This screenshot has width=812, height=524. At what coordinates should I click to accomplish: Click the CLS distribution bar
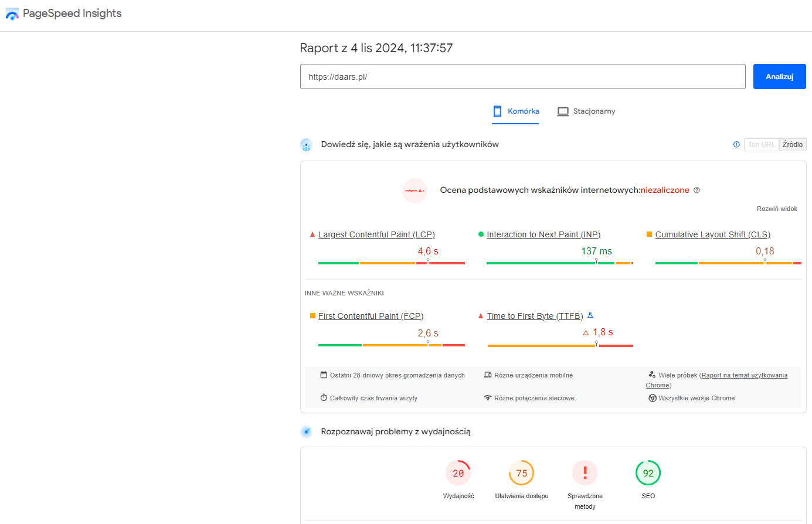(x=728, y=263)
